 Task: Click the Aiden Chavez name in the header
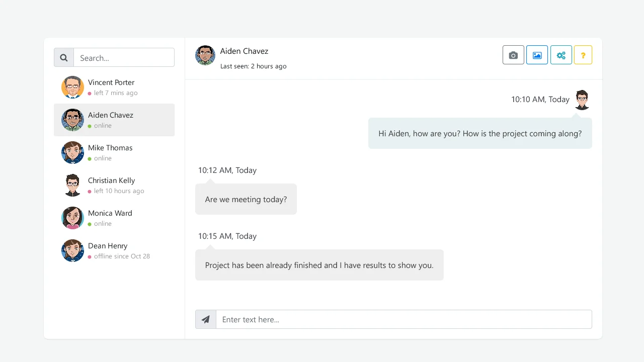(x=244, y=51)
